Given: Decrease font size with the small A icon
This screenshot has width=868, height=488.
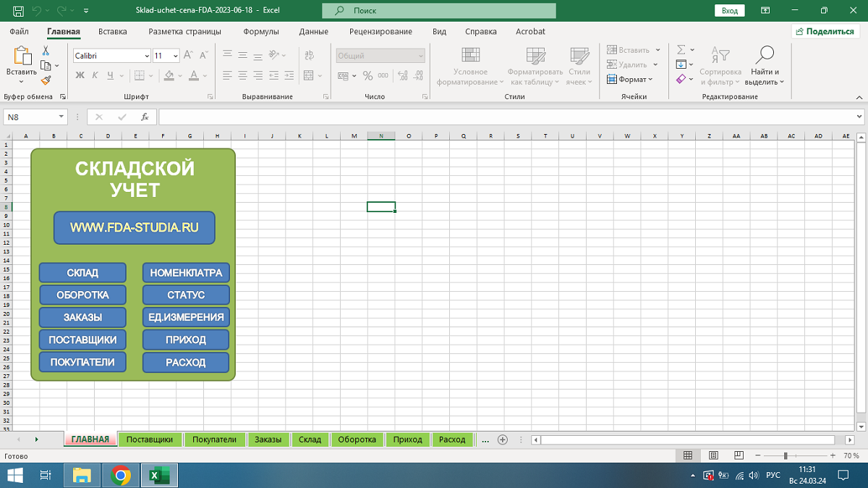Looking at the screenshot, I should (x=203, y=55).
